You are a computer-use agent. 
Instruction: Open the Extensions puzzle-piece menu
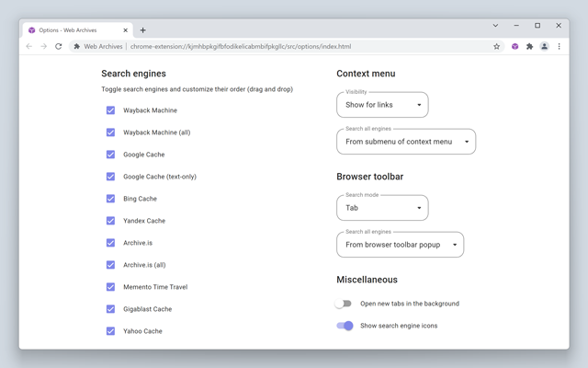(x=529, y=46)
